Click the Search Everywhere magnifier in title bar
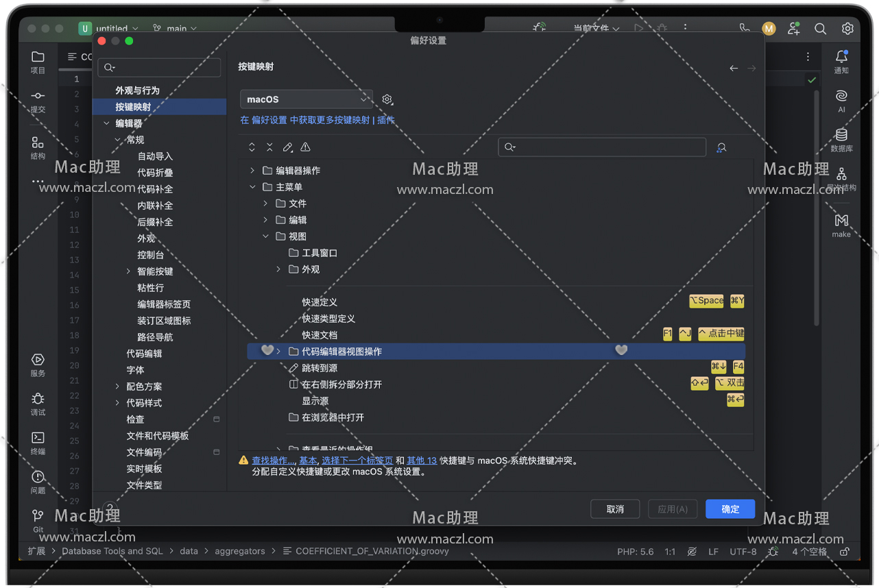Viewport: 879px width, 588px height. point(820,29)
